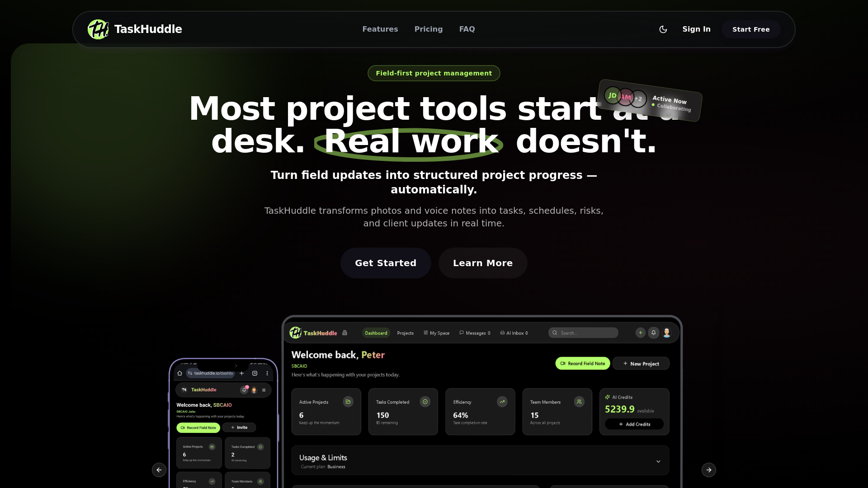Click the Get Started button

pyautogui.click(x=385, y=263)
